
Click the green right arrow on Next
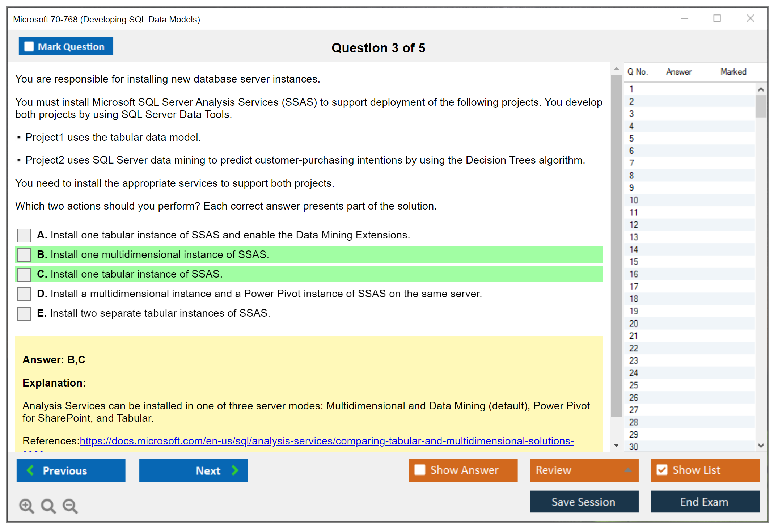point(235,470)
